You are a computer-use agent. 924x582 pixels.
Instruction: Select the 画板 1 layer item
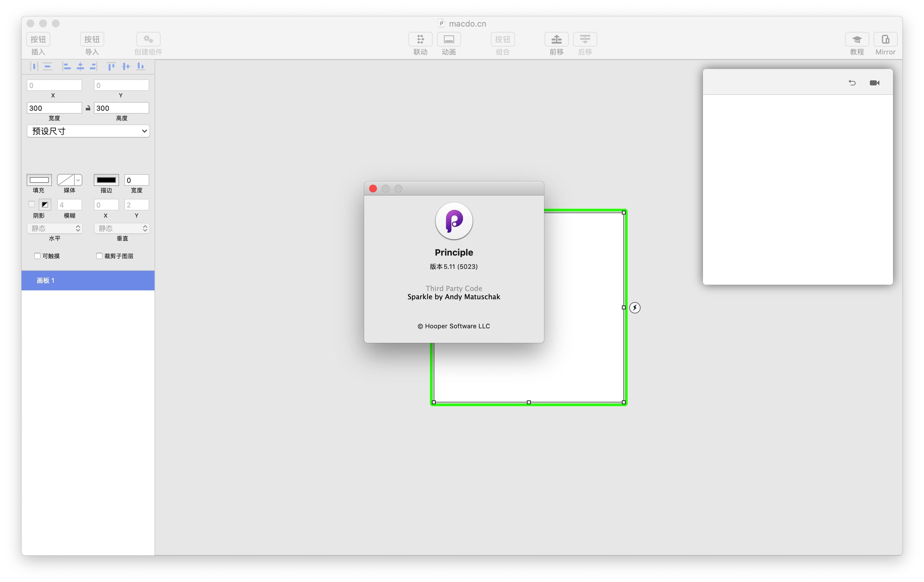(88, 280)
